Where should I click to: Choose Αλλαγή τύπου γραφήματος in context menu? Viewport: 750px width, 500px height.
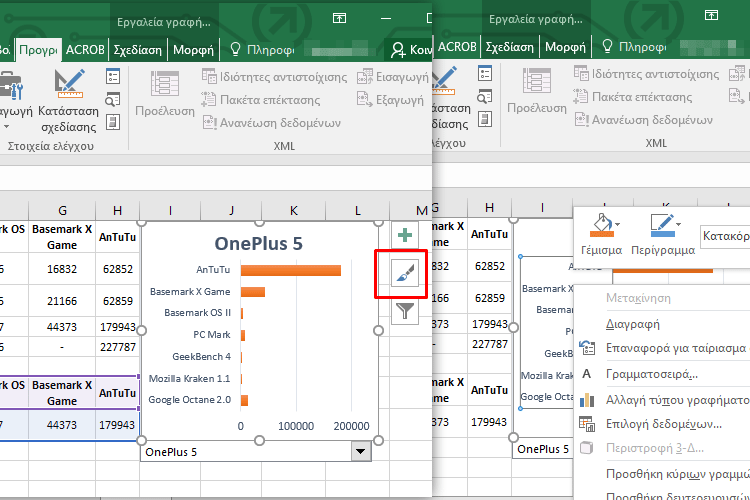click(x=662, y=400)
